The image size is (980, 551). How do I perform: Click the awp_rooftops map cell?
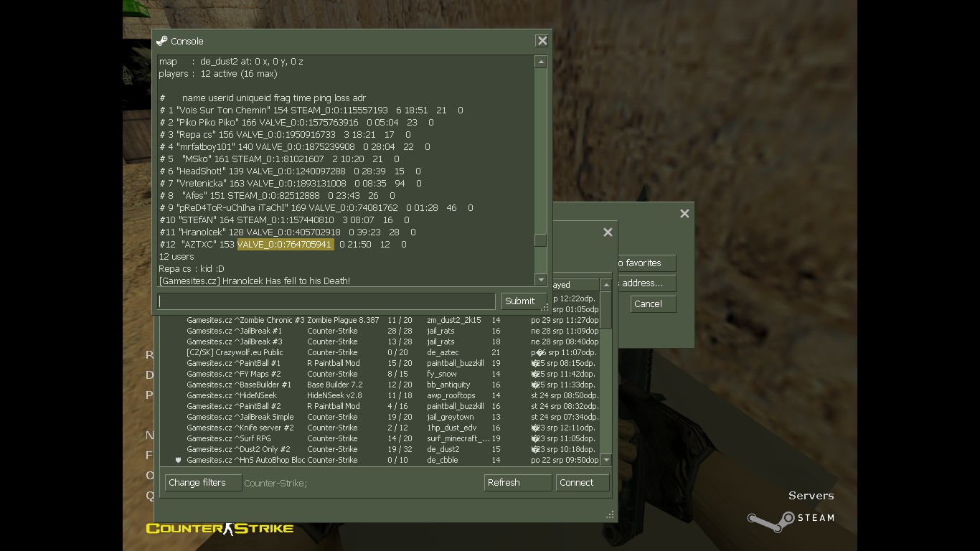451,395
